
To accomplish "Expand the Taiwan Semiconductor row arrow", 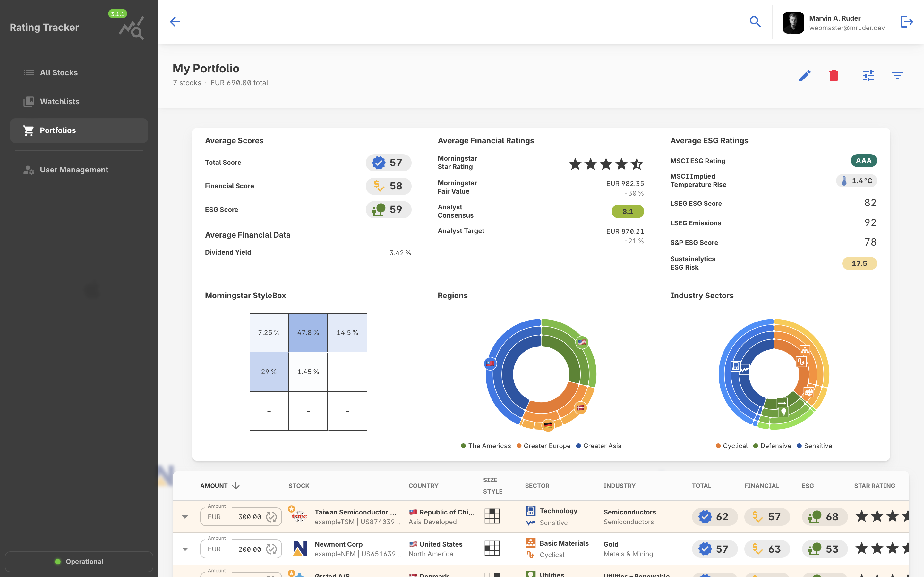I will [x=185, y=517].
